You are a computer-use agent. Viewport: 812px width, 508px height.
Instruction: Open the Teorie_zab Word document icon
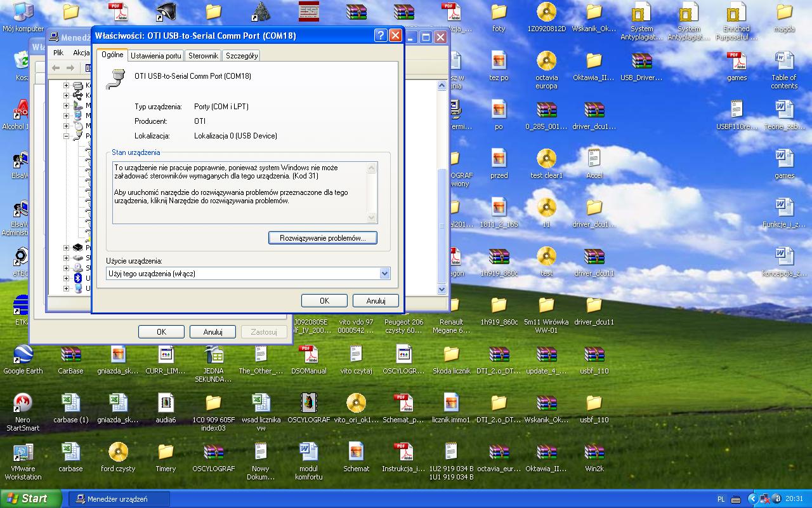pos(784,114)
